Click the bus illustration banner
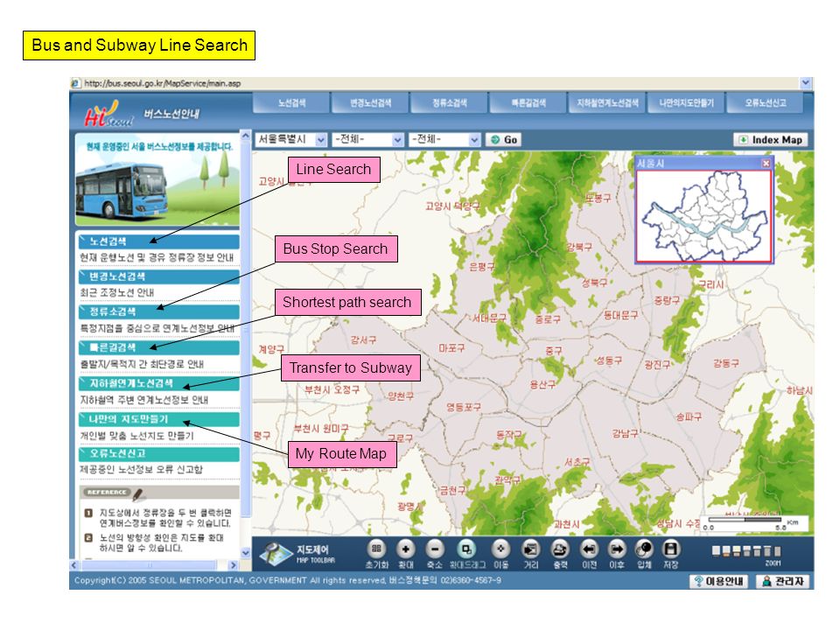Image resolution: width=840 pixels, height=630 pixels. pyautogui.click(x=157, y=180)
